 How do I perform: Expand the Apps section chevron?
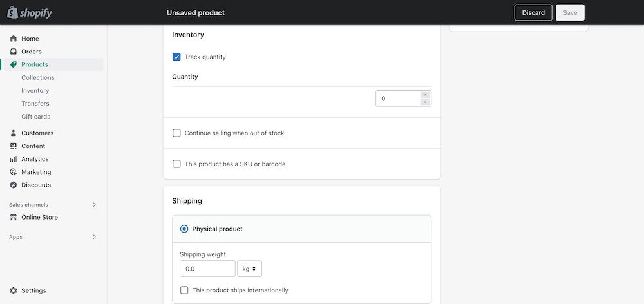point(94,237)
